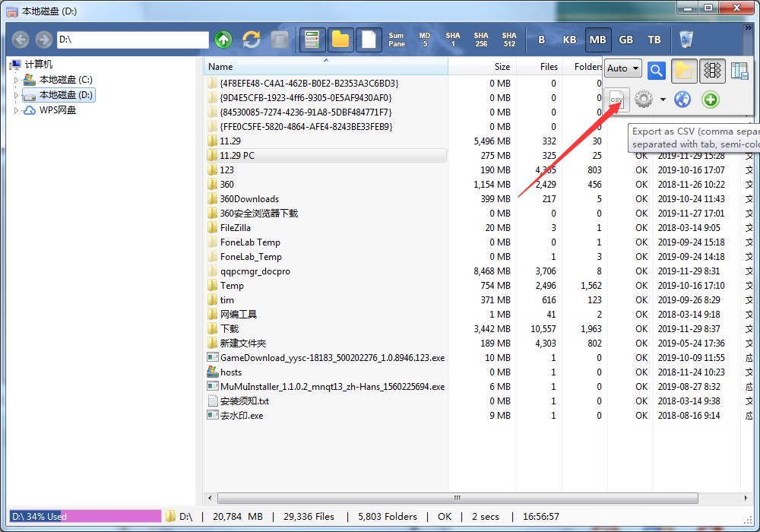760x532 pixels.
Task: Refresh the folder scan
Action: pos(252,40)
